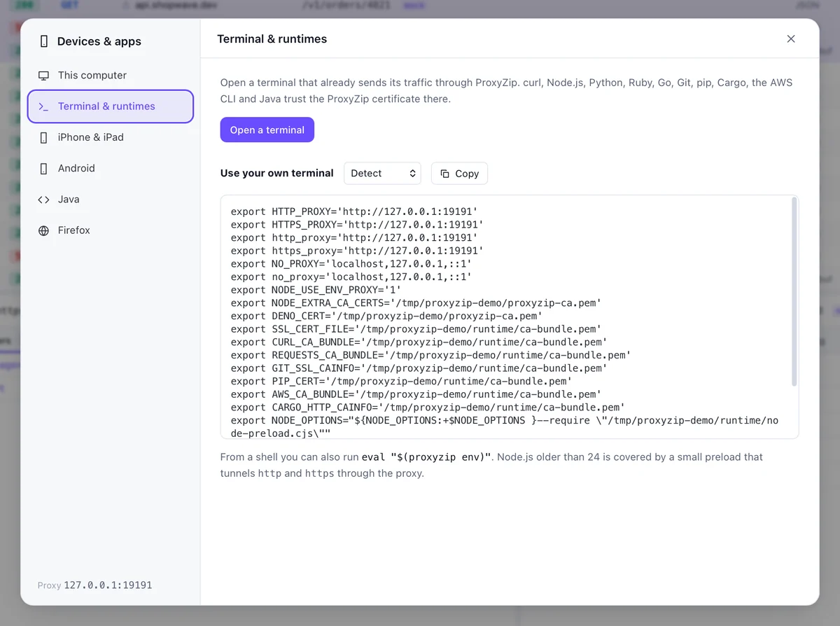The image size is (840, 626).
Task: Click the Devices & apps sidebar title
Action: pyautogui.click(x=99, y=41)
